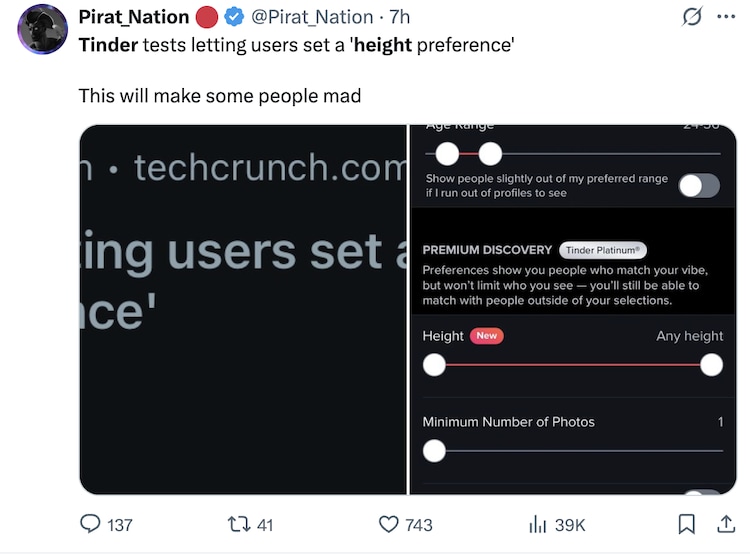The image size is (750, 554).
Task: Repost the tweet using the retweet icon
Action: (x=236, y=524)
